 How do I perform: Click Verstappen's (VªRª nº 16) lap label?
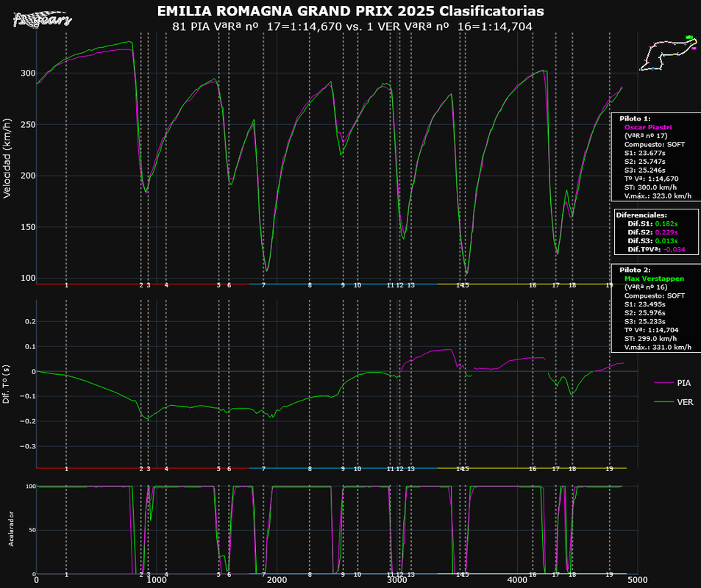click(x=646, y=287)
